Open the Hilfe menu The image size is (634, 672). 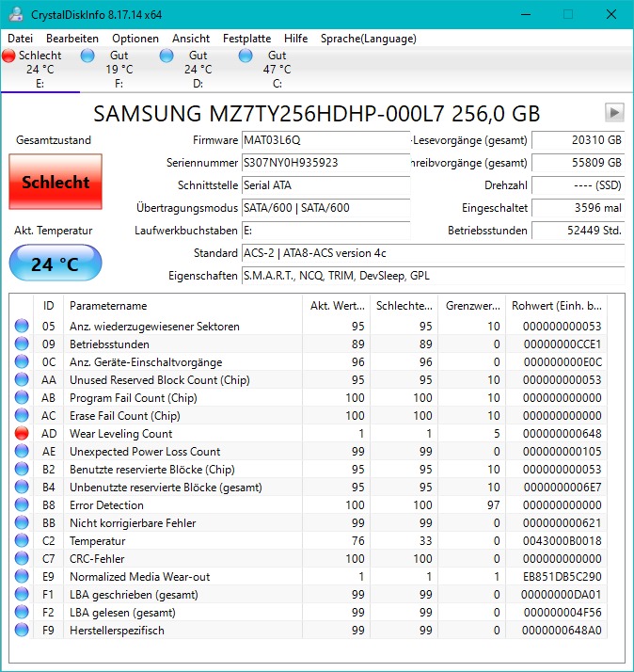[295, 39]
